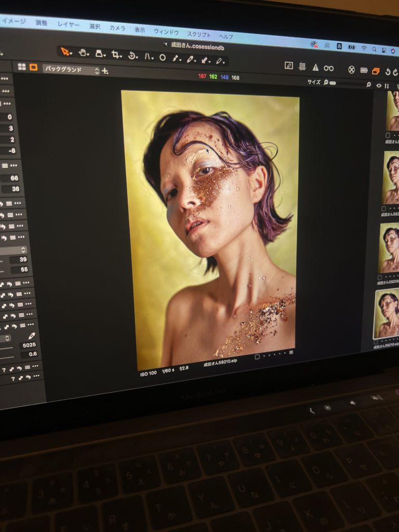Click the proofing glasses icon
Viewport: 399px width, 532px height.
[329, 68]
